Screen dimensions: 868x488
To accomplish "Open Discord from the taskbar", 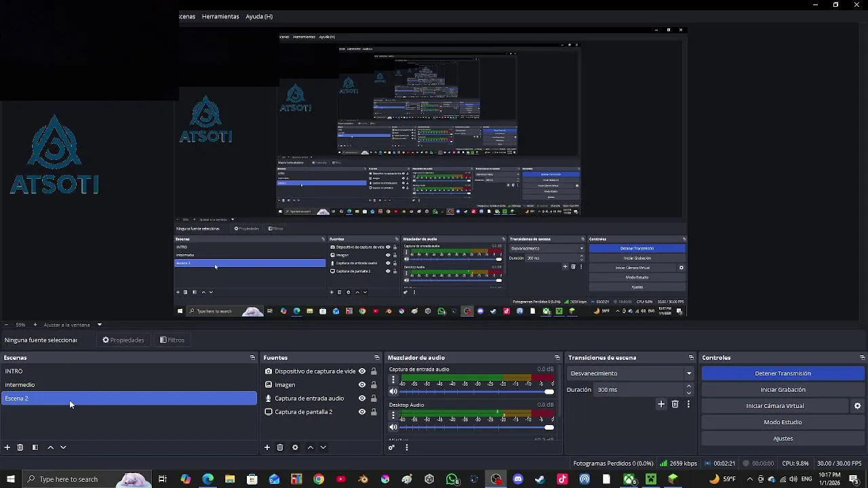I will (x=518, y=479).
